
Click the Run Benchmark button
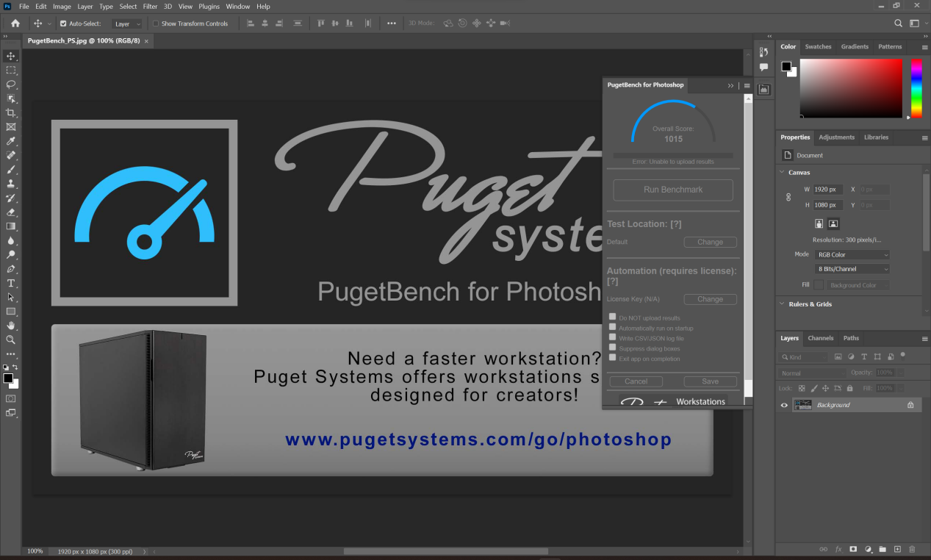(673, 190)
